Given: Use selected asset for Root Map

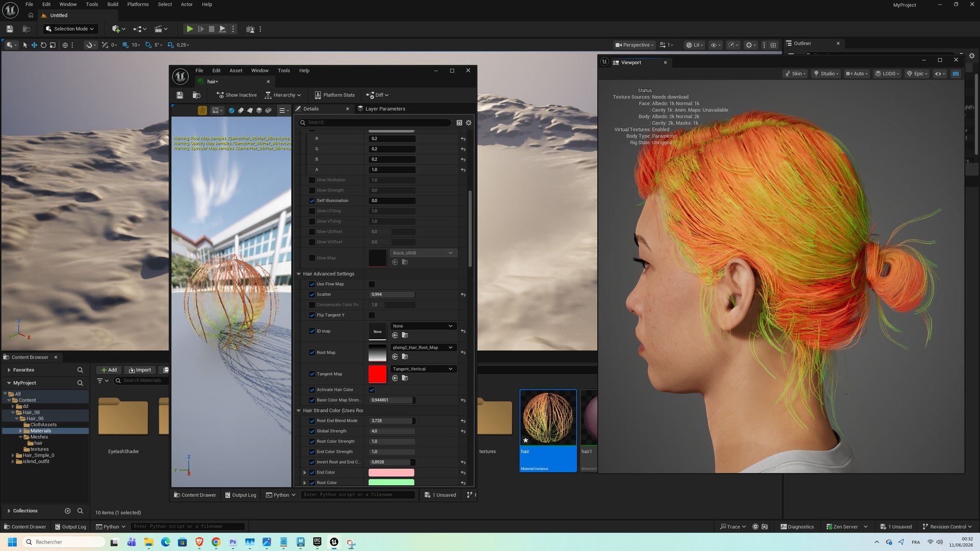Looking at the screenshot, I should [395, 357].
